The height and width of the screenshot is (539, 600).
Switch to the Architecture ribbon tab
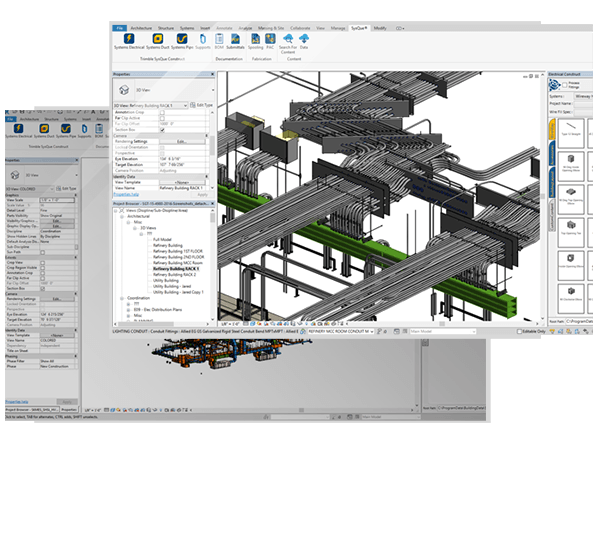tap(141, 28)
